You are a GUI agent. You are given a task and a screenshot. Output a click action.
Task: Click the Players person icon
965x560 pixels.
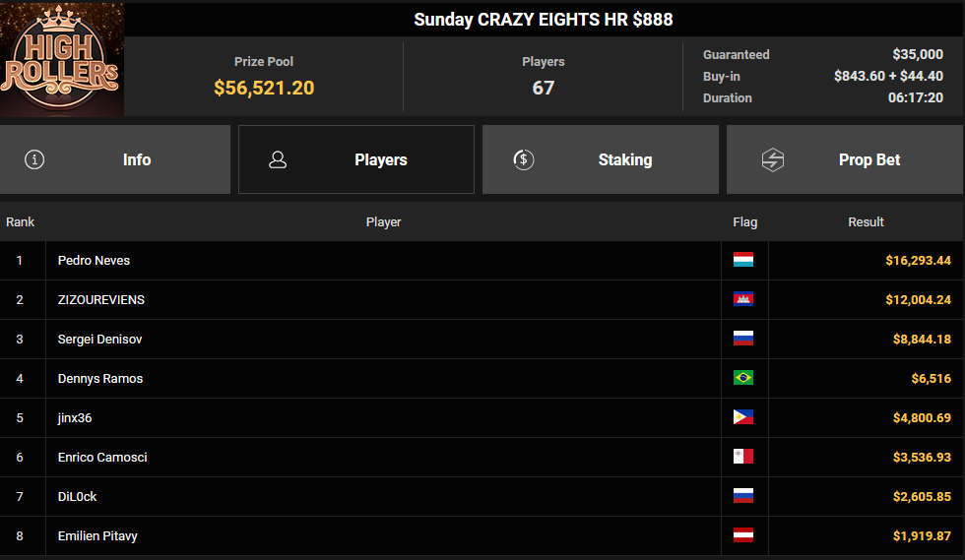coord(278,159)
